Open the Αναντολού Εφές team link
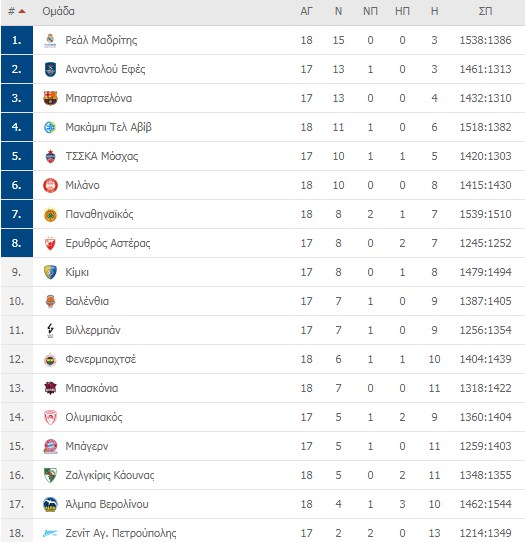The image size is (525, 542). tap(105, 69)
